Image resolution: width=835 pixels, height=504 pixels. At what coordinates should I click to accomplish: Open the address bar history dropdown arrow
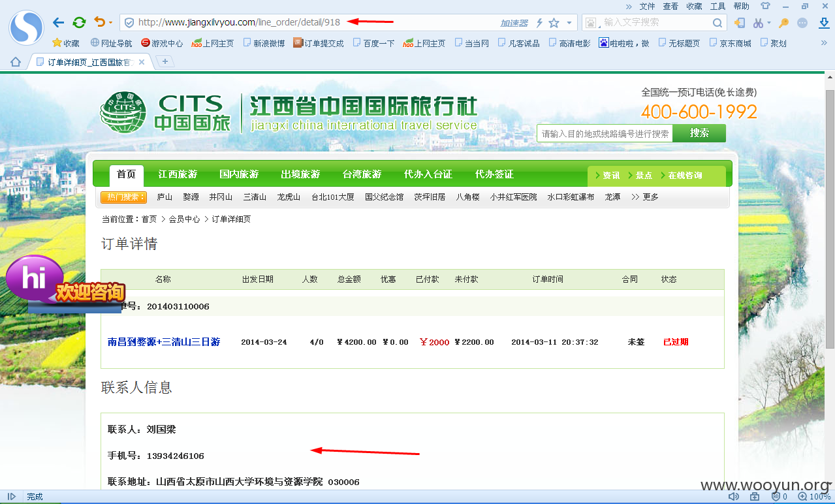click(569, 23)
